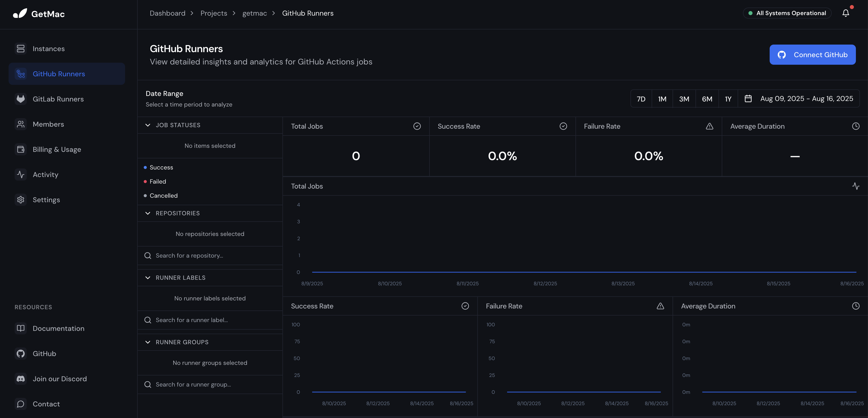Select the GitLab Runners icon in sidebar
The image size is (868, 418).
pos(21,99)
